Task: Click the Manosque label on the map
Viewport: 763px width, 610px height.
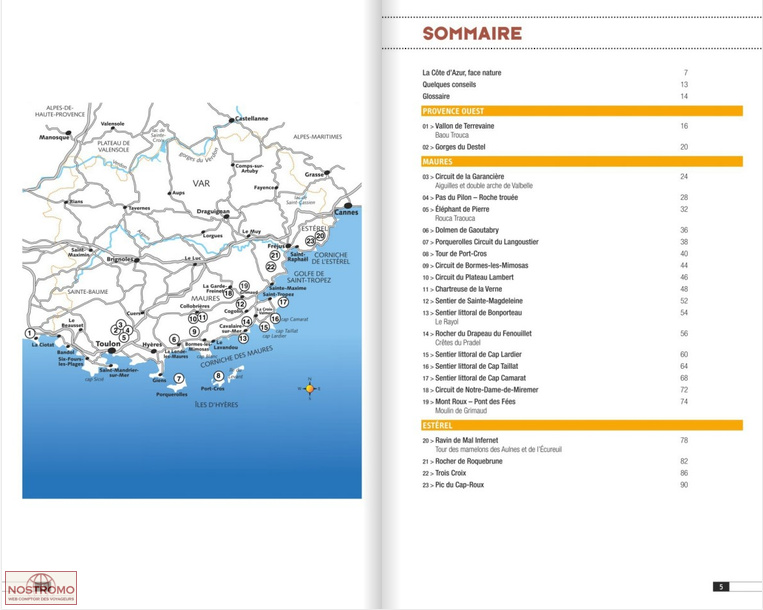Action: [x=54, y=138]
